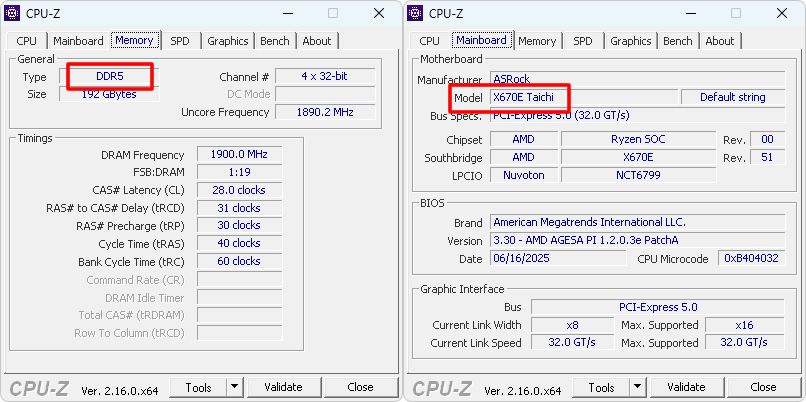Screen dimensions: 806x402
Task: Click tRCD 31 clocks value
Action: [x=239, y=208]
